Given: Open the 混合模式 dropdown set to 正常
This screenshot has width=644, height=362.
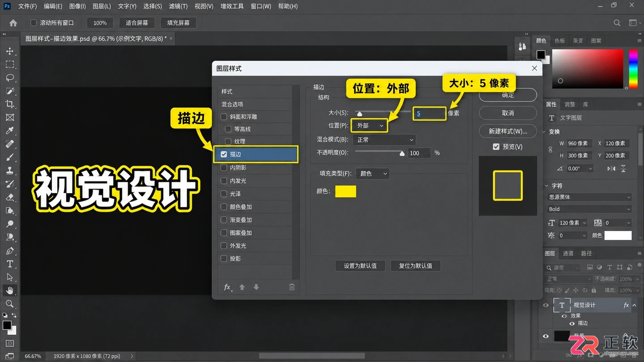Looking at the screenshot, I should pyautogui.click(x=384, y=140).
